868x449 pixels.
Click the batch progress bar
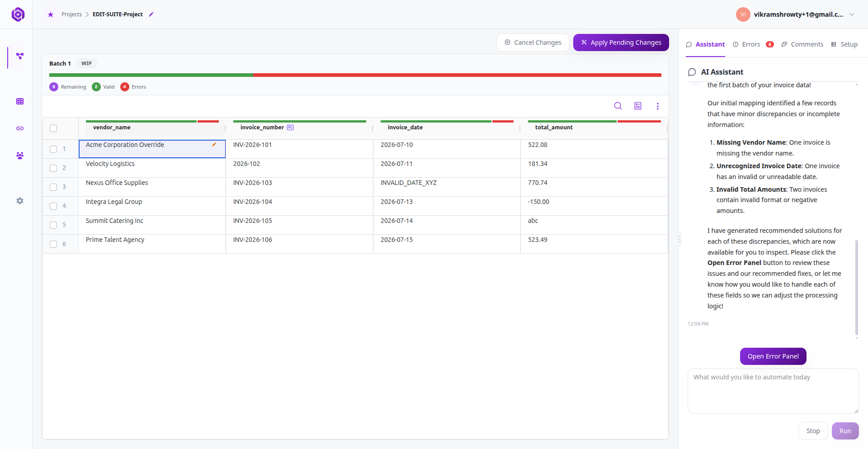tap(355, 75)
